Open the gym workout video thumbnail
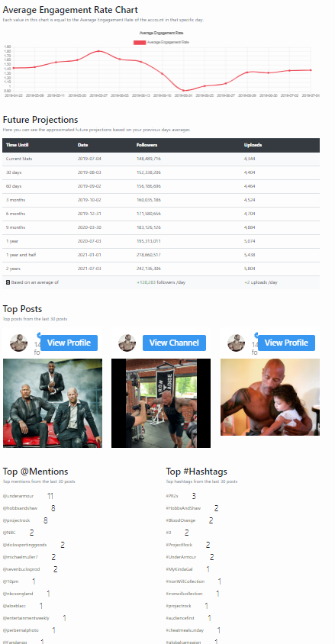Screen dimensions: 335x644 click(161, 403)
